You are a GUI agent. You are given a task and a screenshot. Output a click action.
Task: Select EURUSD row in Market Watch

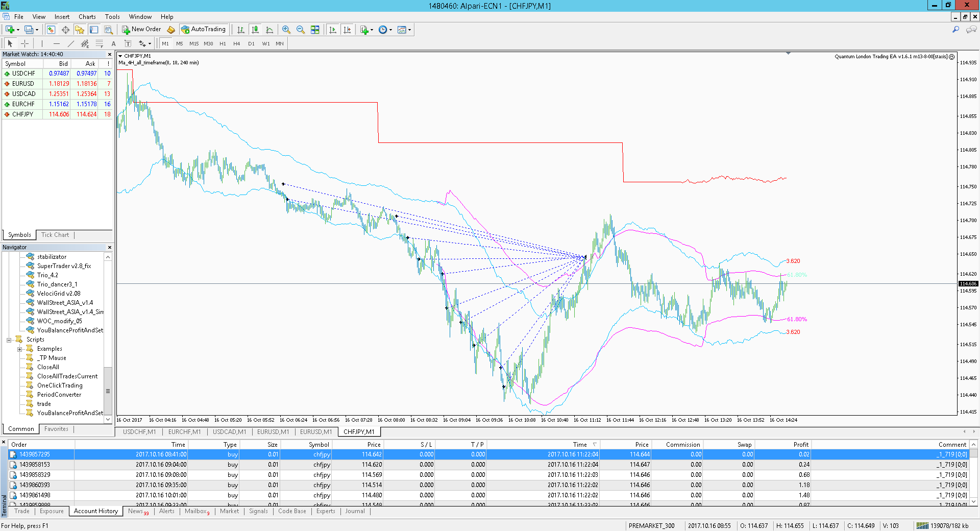[57, 84]
